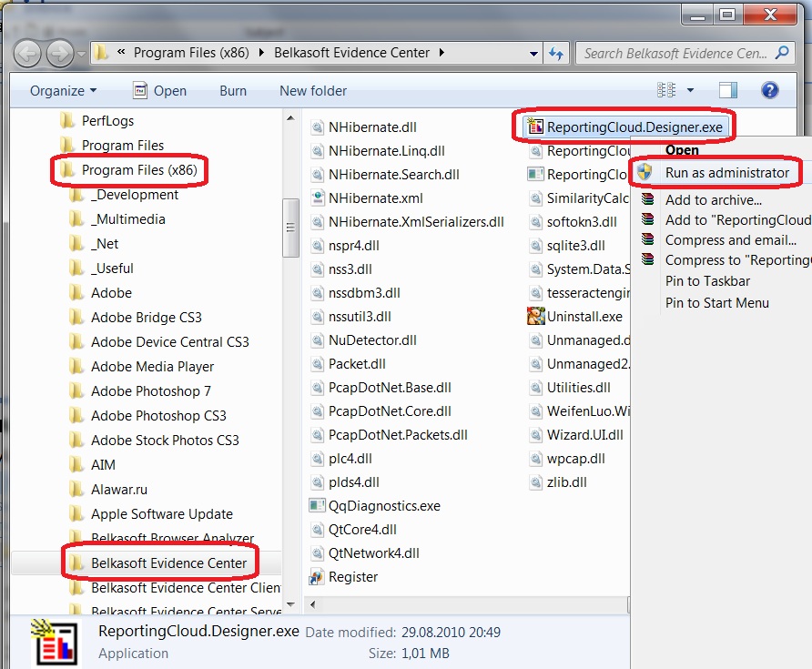Choose Pin to Taskbar

707,281
